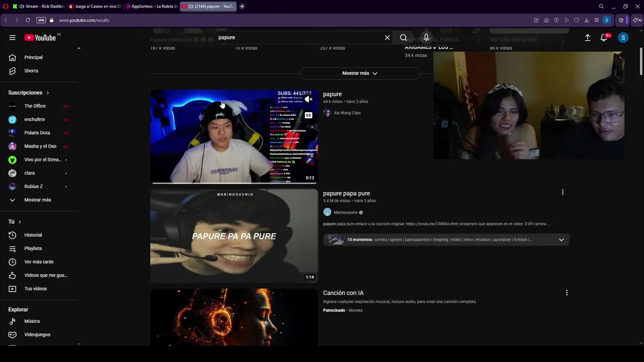Search by voice with microphone icon
Screen dimensions: 644x362
click(x=426, y=37)
